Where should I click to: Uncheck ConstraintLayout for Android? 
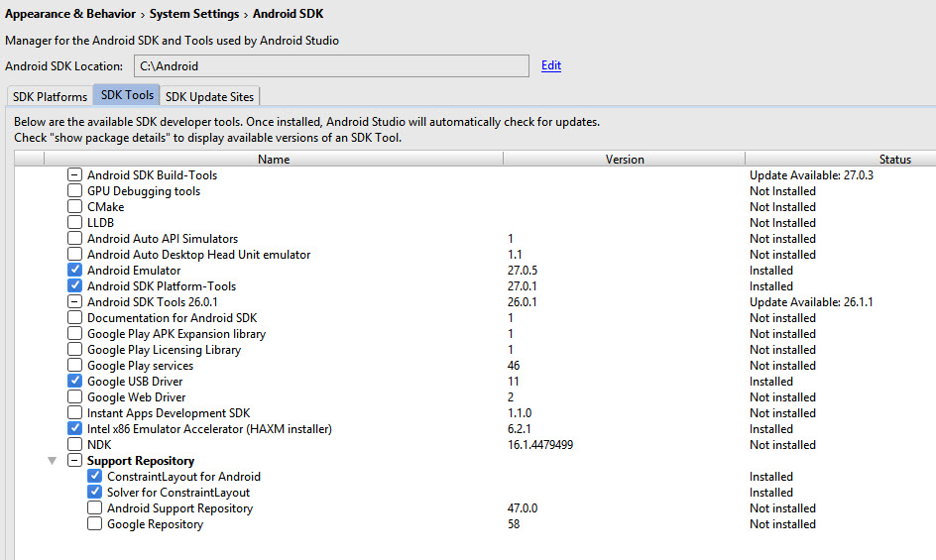pyautogui.click(x=94, y=476)
